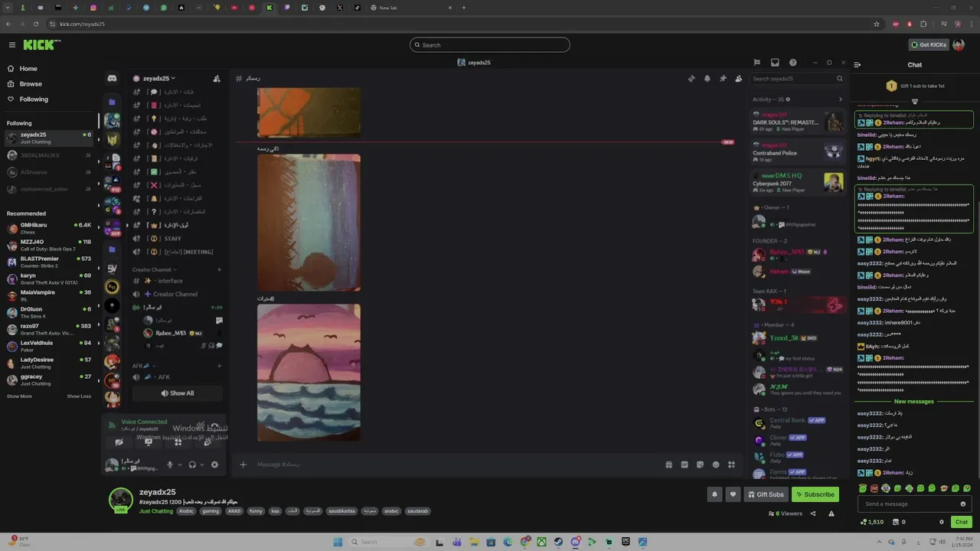The width and height of the screenshot is (980, 551).
Task: Select Rabee_MX5 in voice channel
Action: (181, 333)
